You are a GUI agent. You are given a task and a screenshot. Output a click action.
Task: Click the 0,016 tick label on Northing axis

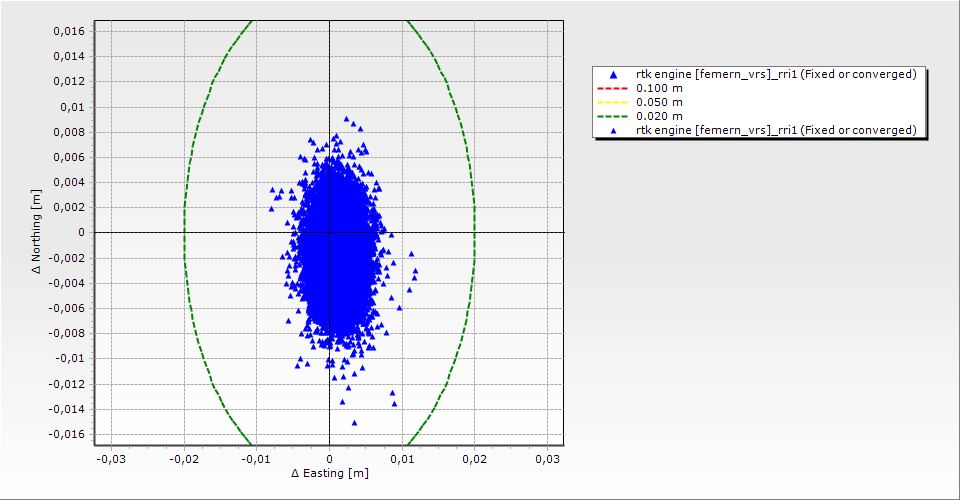pyautogui.click(x=67, y=31)
